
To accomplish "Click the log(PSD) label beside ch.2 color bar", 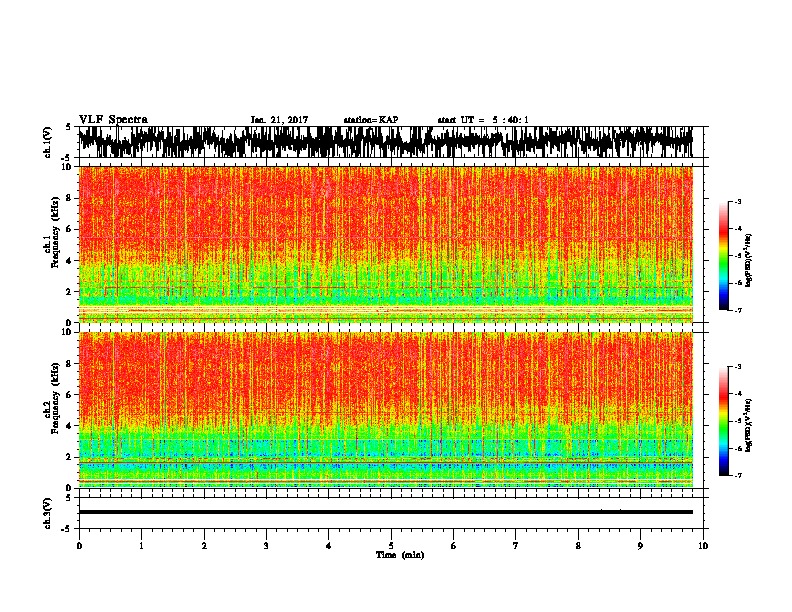I will (x=748, y=425).
